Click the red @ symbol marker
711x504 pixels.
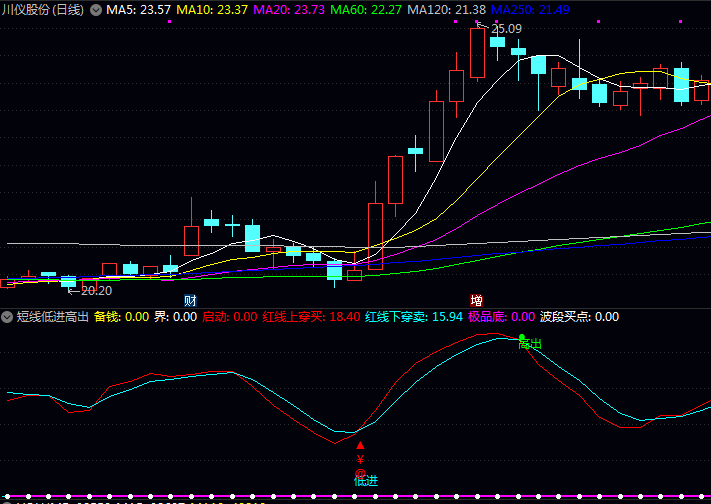(x=360, y=472)
